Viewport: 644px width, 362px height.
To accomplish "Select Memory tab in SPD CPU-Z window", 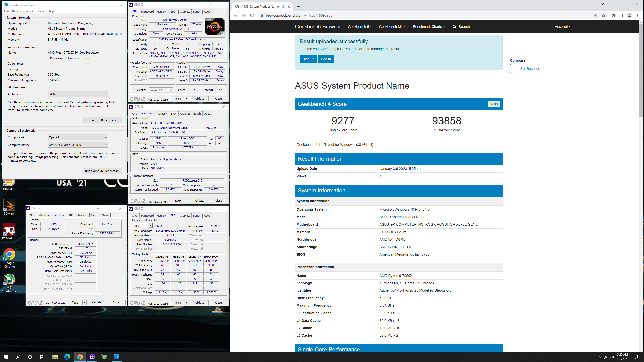I will pos(162,216).
